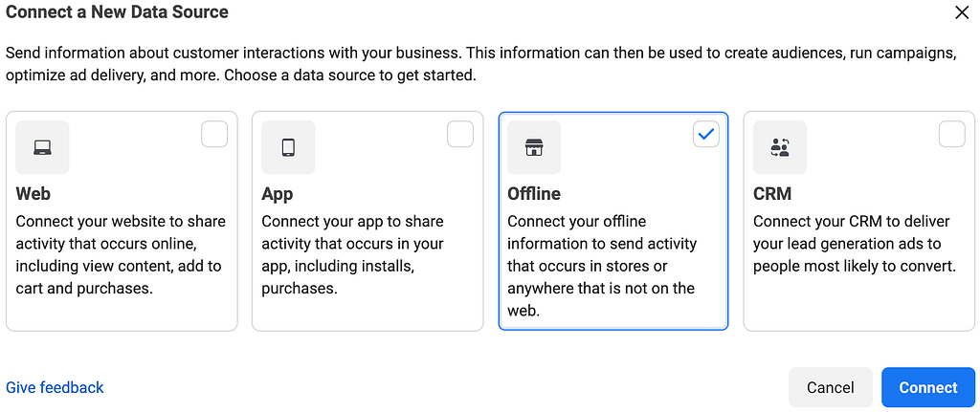Click the CRM card description text
This screenshot has width=980, height=412.
click(x=855, y=244)
